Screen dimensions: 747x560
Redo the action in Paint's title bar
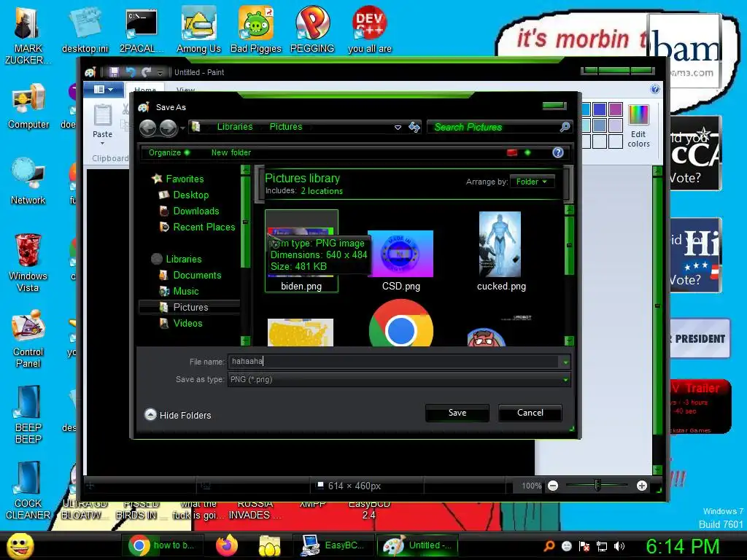(146, 72)
